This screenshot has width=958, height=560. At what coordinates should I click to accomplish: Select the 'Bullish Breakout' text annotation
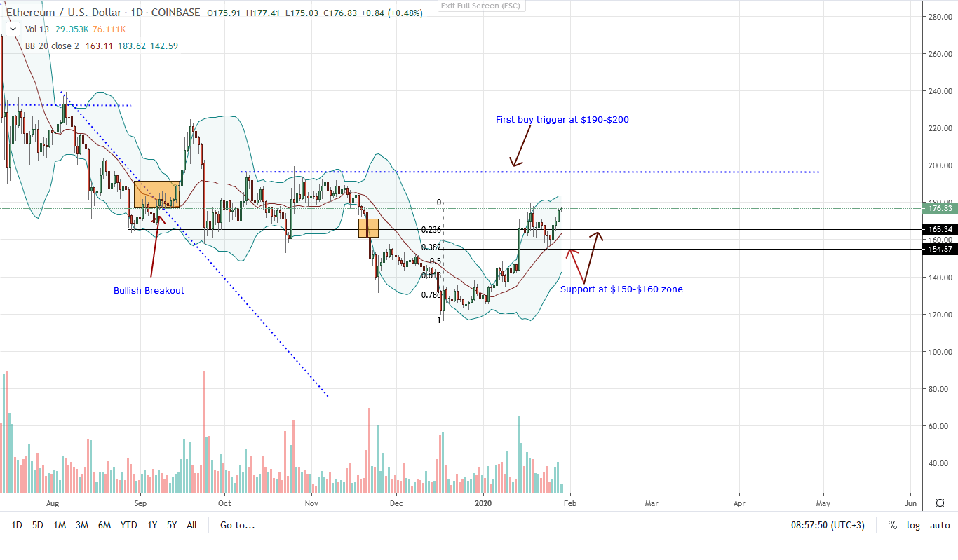149,290
